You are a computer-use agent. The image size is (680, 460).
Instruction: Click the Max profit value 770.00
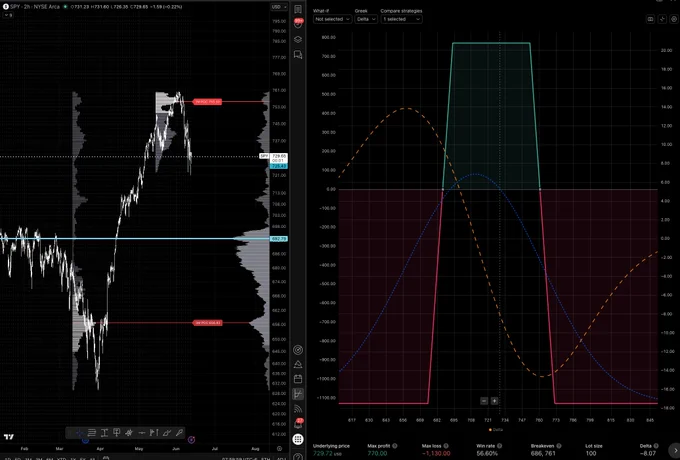[377, 453]
